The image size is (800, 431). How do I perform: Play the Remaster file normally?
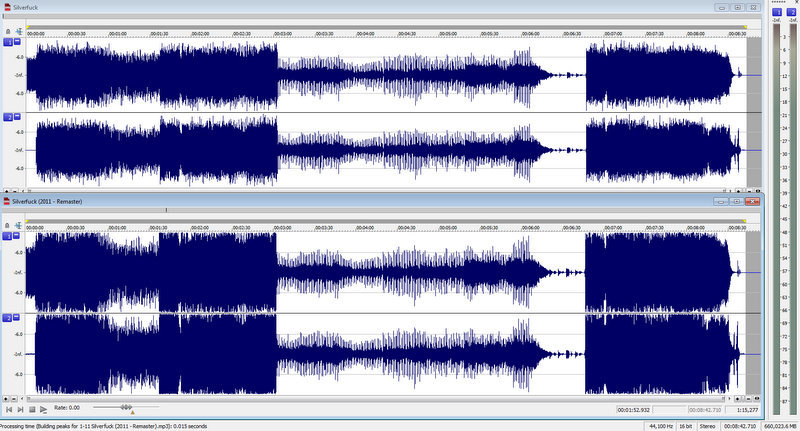(43, 409)
